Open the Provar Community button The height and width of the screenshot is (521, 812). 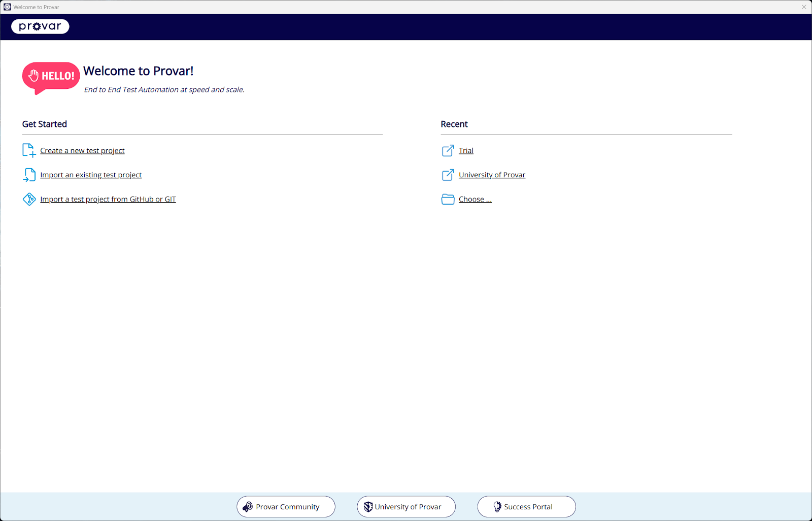click(x=286, y=507)
